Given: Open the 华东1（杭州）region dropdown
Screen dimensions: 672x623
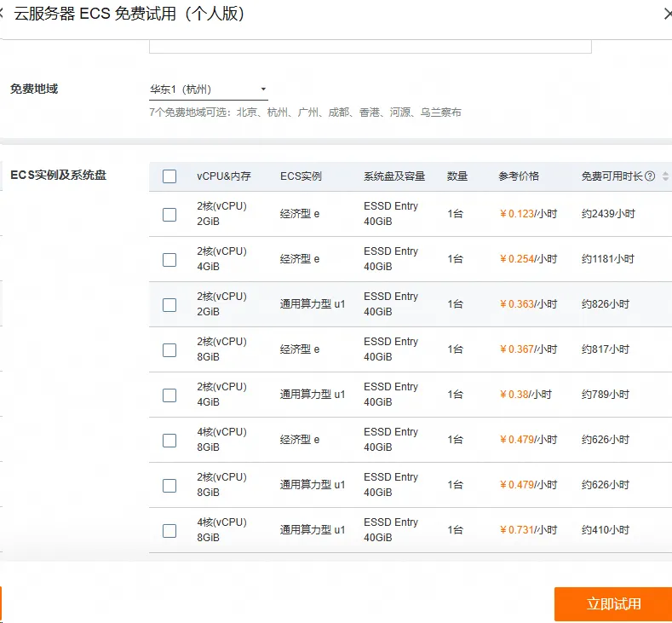Looking at the screenshot, I should coord(209,89).
